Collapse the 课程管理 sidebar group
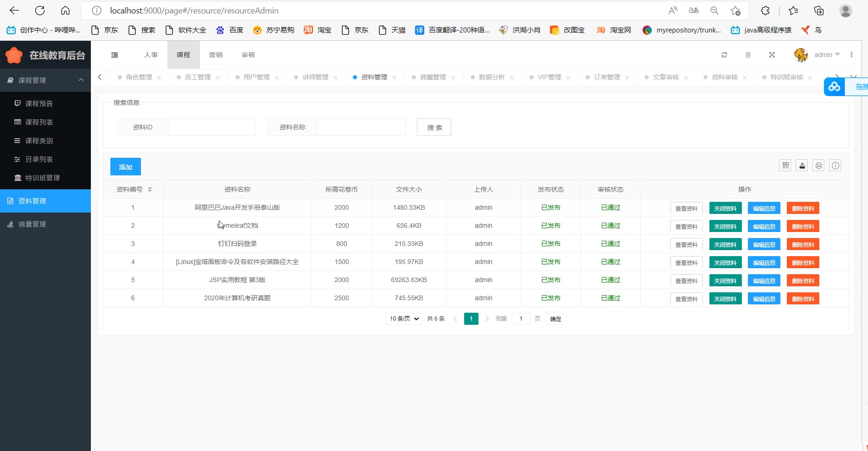Viewport: 868px width, 451px height. pos(81,80)
